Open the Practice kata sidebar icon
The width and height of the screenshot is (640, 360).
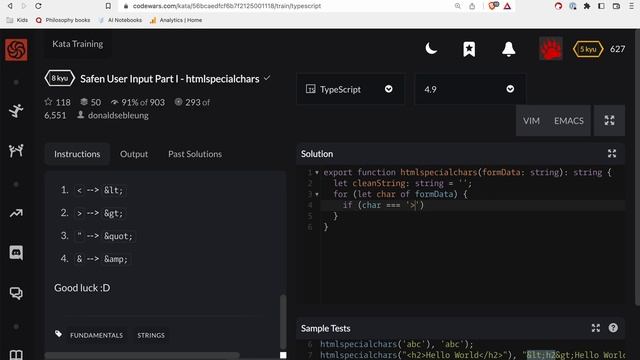tap(16, 111)
